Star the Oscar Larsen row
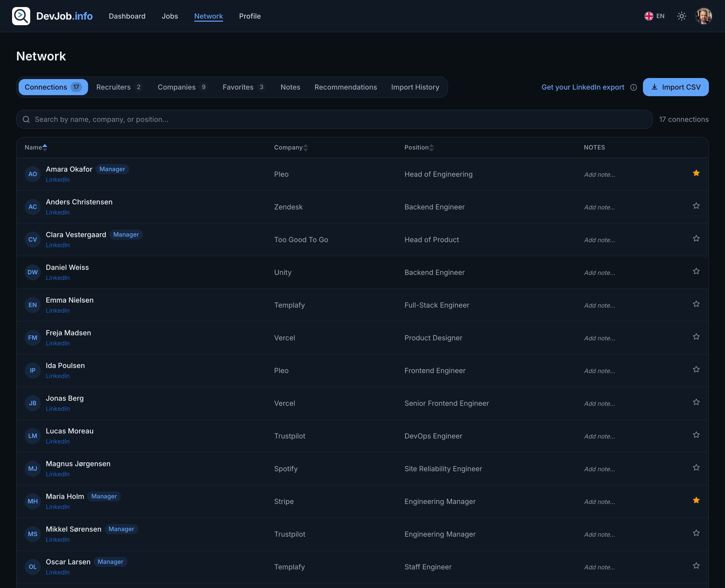Image resolution: width=725 pixels, height=588 pixels. click(x=696, y=566)
